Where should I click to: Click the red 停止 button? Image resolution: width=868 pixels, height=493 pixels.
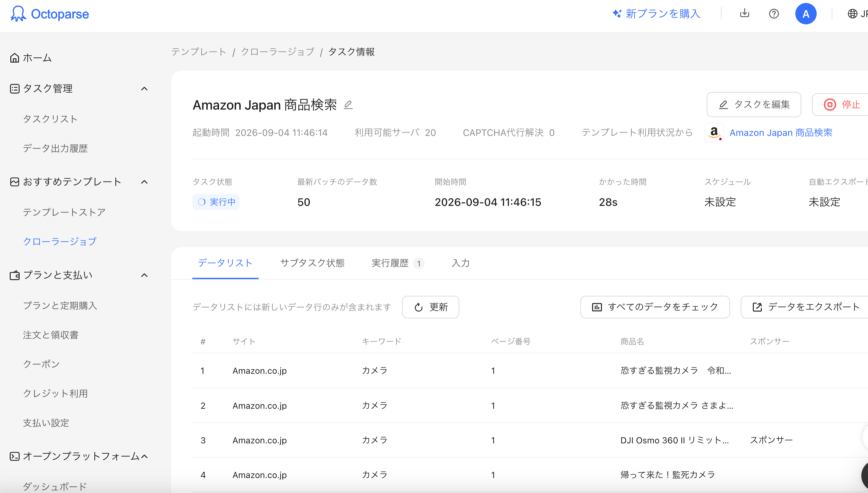coord(840,105)
